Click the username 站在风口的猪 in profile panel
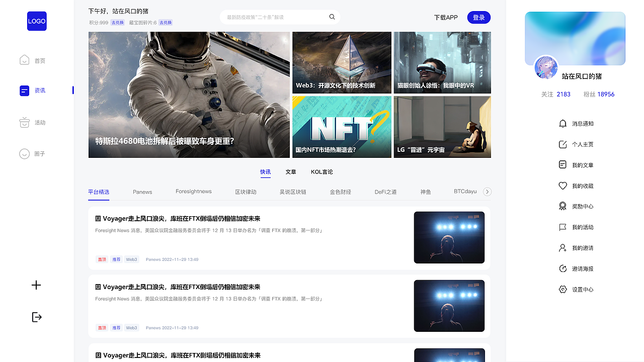The height and width of the screenshot is (362, 644). coord(582,76)
